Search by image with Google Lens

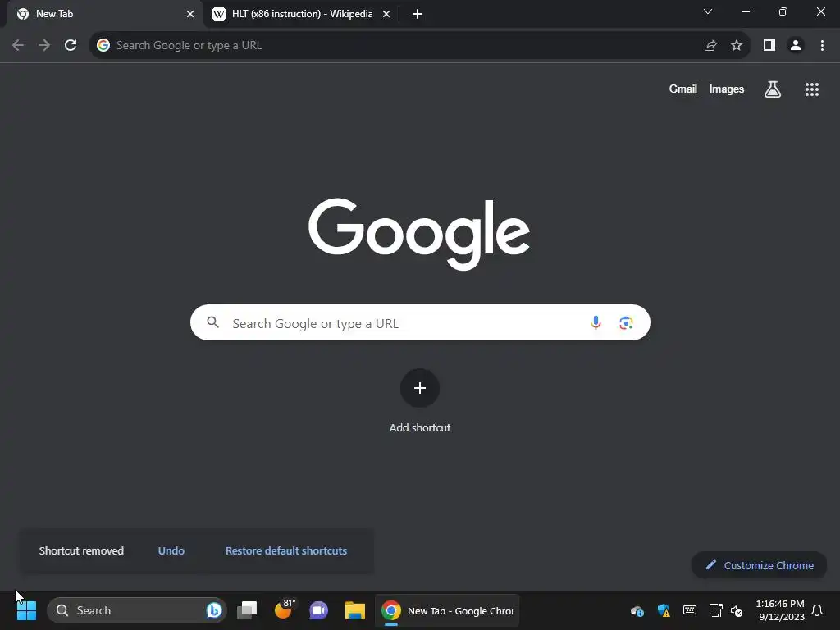point(626,322)
